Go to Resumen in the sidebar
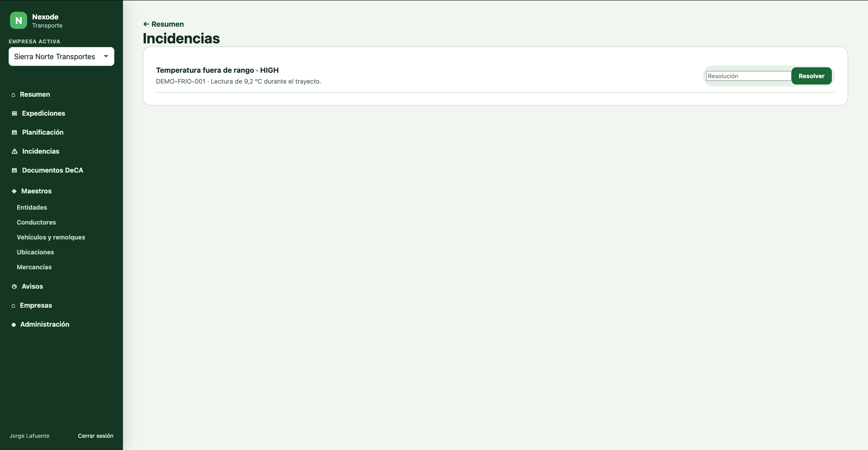Image resolution: width=868 pixels, height=450 pixels. (x=35, y=94)
